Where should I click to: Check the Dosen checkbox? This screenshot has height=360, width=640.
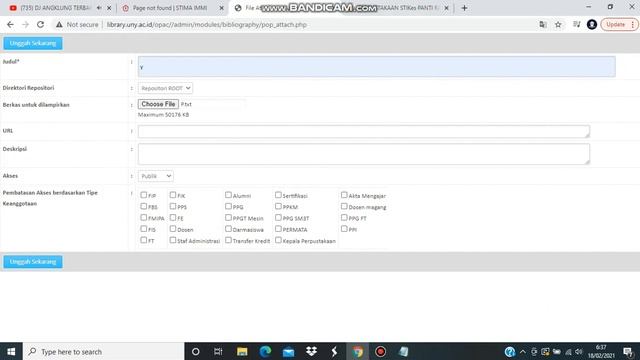tap(173, 229)
